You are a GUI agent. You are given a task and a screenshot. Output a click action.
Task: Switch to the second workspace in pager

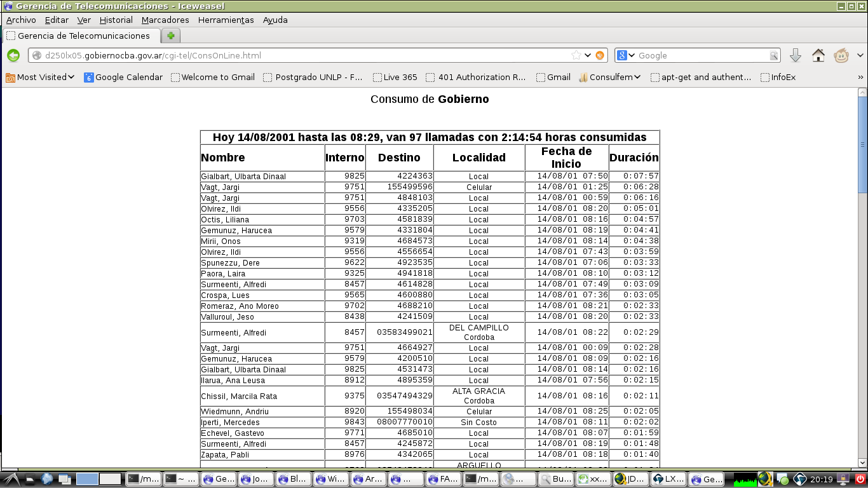coord(110,479)
